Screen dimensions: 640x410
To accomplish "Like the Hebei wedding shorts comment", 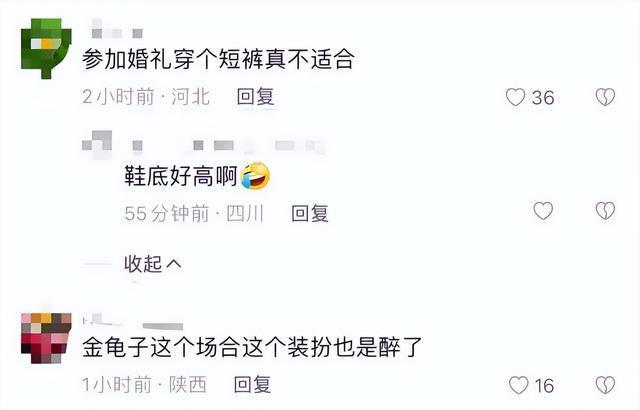I will click(x=516, y=98).
